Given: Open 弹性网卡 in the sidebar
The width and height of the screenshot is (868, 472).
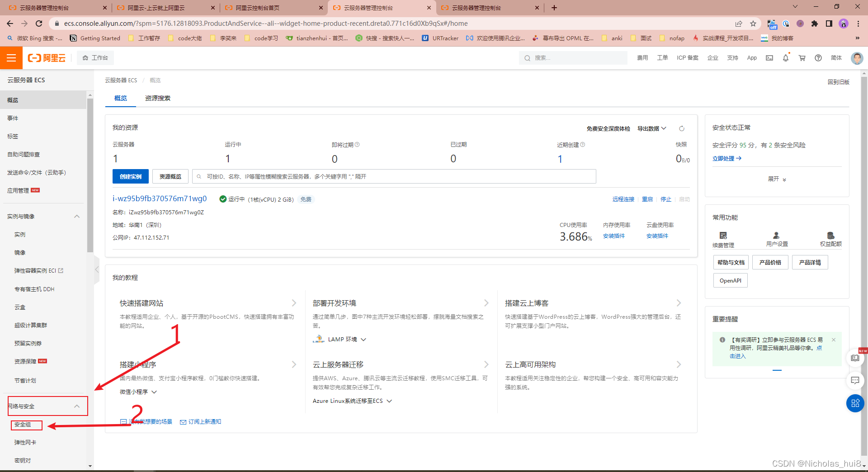Looking at the screenshot, I should pos(25,443).
